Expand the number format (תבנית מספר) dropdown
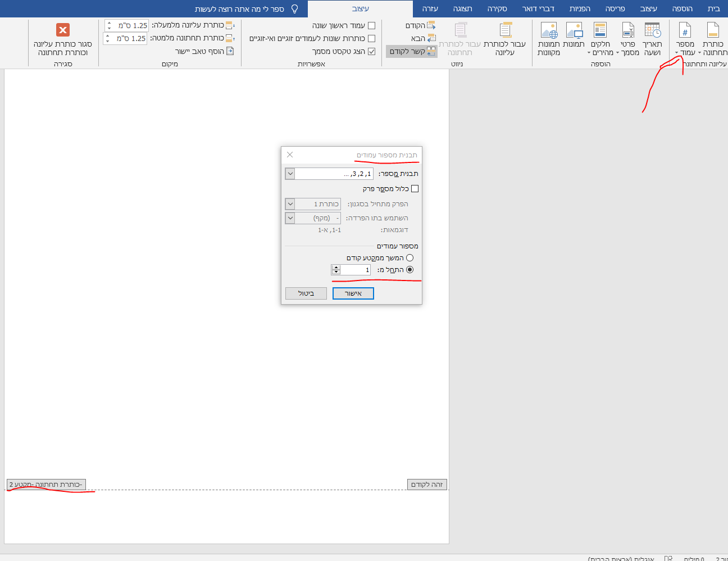The width and height of the screenshot is (728, 561). tap(290, 174)
